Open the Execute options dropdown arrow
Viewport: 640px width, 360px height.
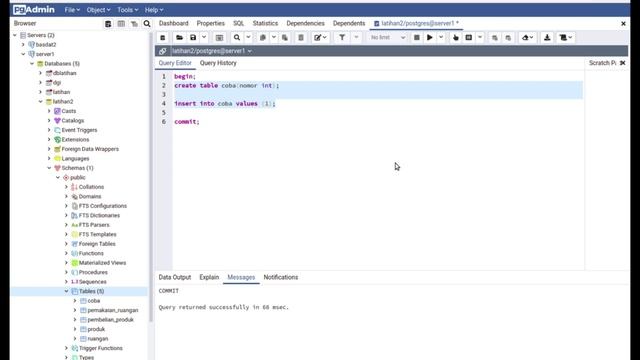[x=441, y=38]
